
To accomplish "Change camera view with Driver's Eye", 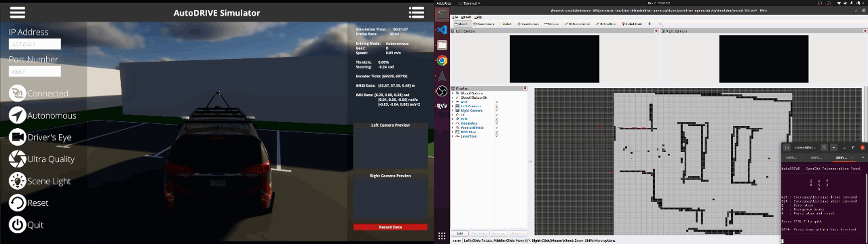I will 40,137.
